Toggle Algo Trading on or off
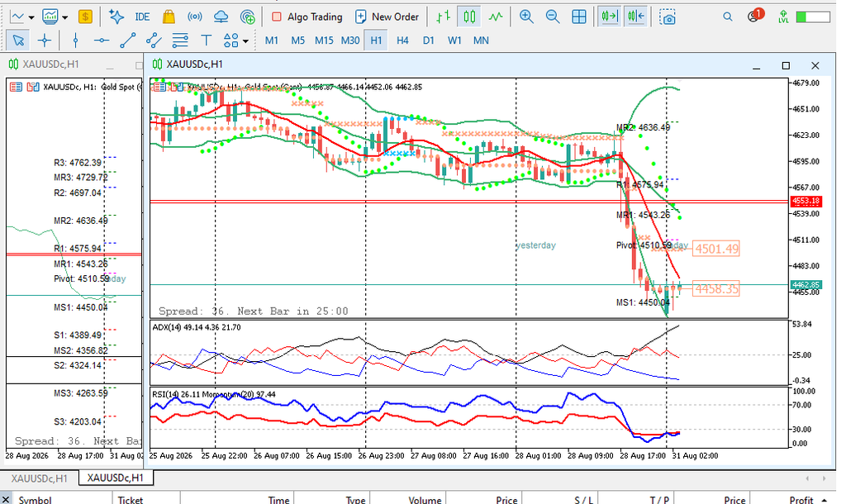 [307, 17]
